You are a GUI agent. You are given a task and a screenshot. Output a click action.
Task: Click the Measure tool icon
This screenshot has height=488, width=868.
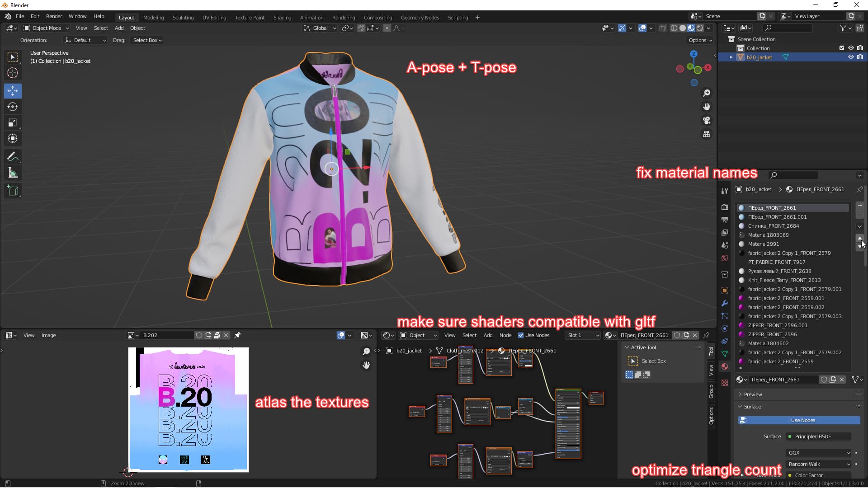(x=13, y=173)
